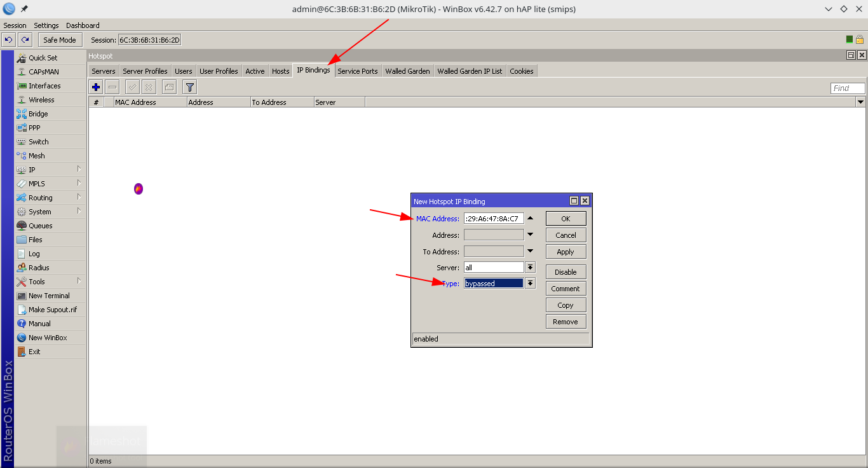Switch to the Active tab

click(255, 71)
